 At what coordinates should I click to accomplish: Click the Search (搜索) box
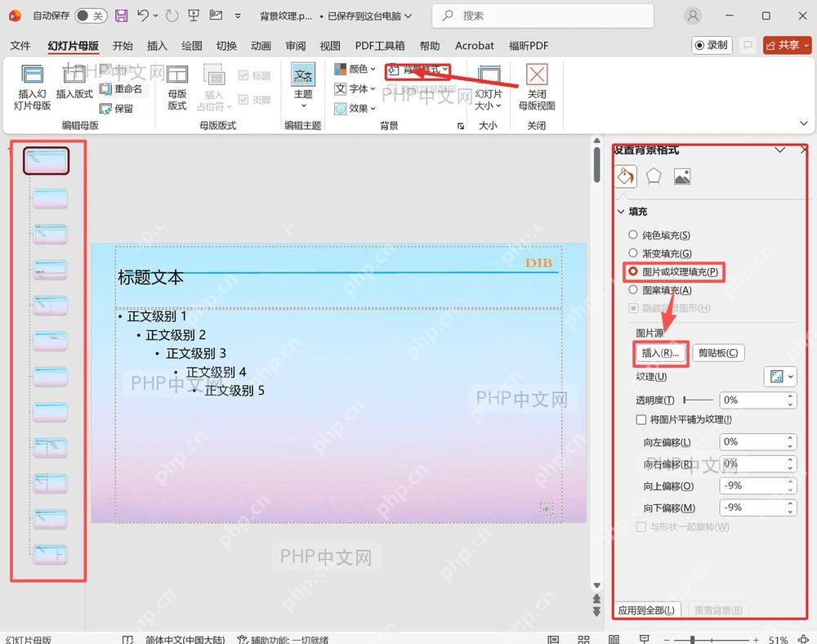pyautogui.click(x=542, y=16)
